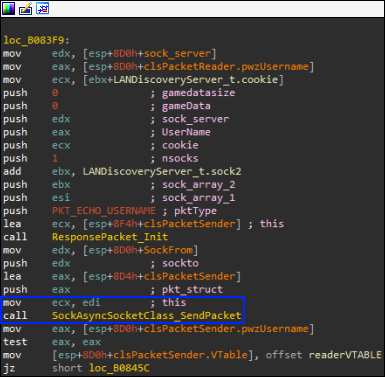
Task: Select the pktType comment
Action: tap(195, 211)
